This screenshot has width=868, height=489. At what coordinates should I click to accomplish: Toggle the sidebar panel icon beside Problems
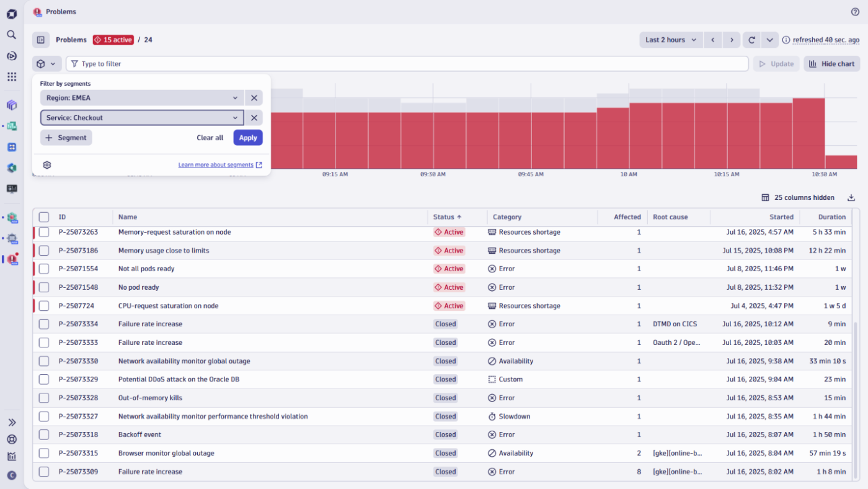coord(40,40)
